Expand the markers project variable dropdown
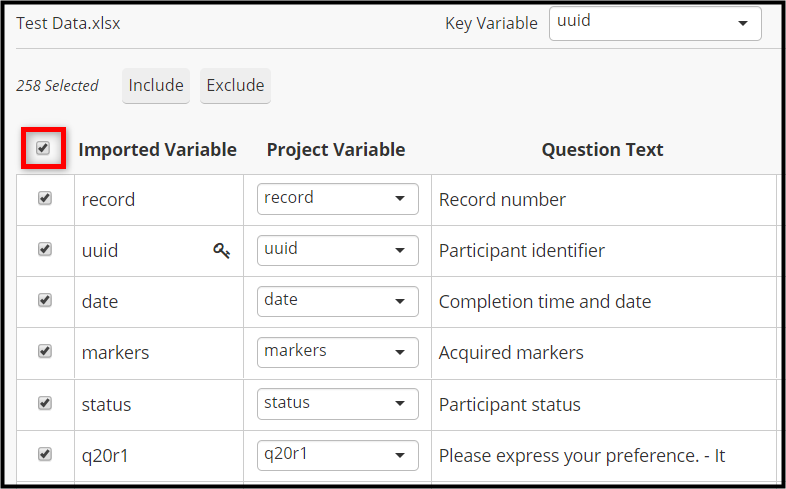786x489 pixels. [x=338, y=352]
